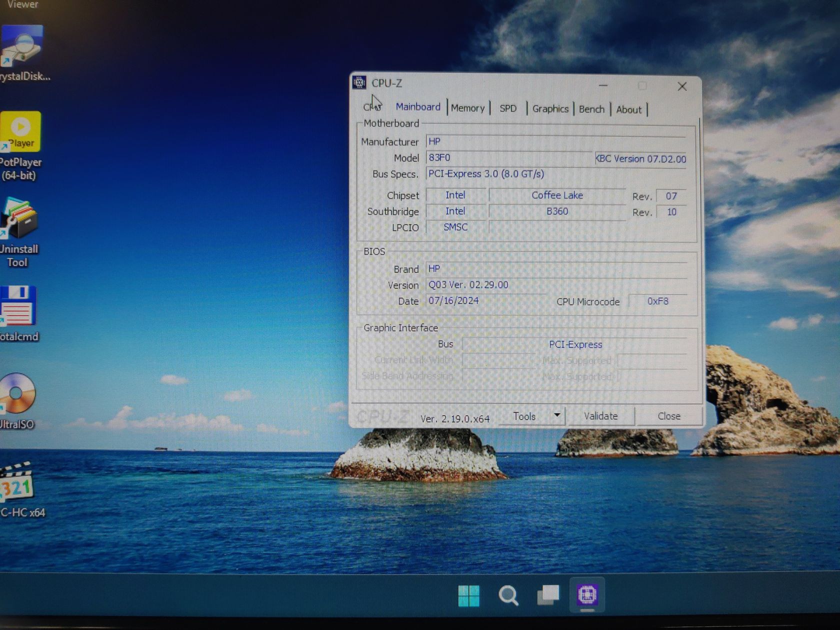Open the PotPlayer (64-bit) desktop icon
The image size is (840, 630).
20,146
